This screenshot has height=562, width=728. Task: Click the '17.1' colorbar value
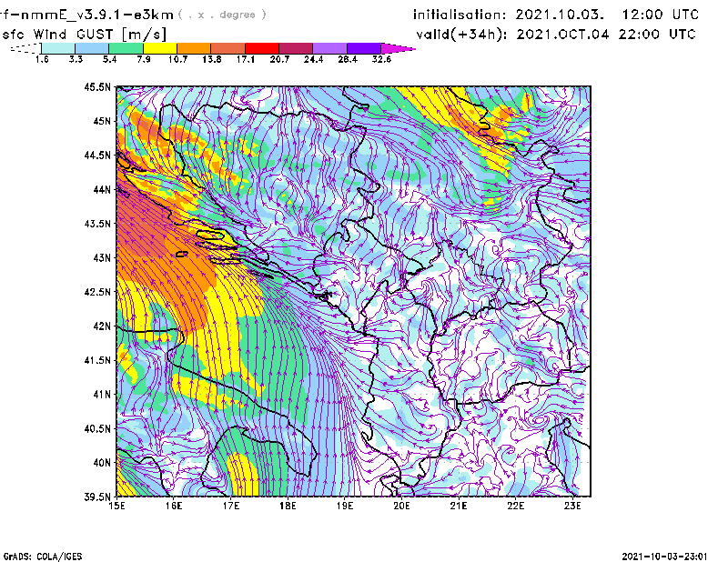246,59
